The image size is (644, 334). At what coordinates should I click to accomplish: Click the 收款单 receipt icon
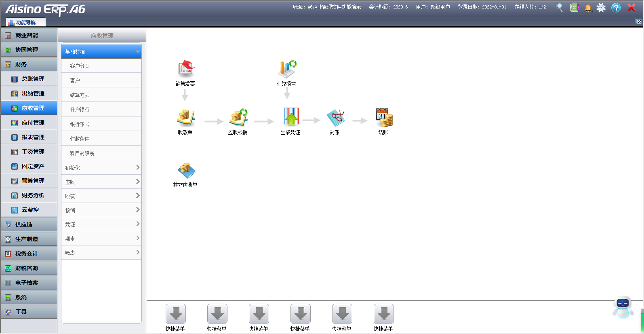click(x=185, y=118)
